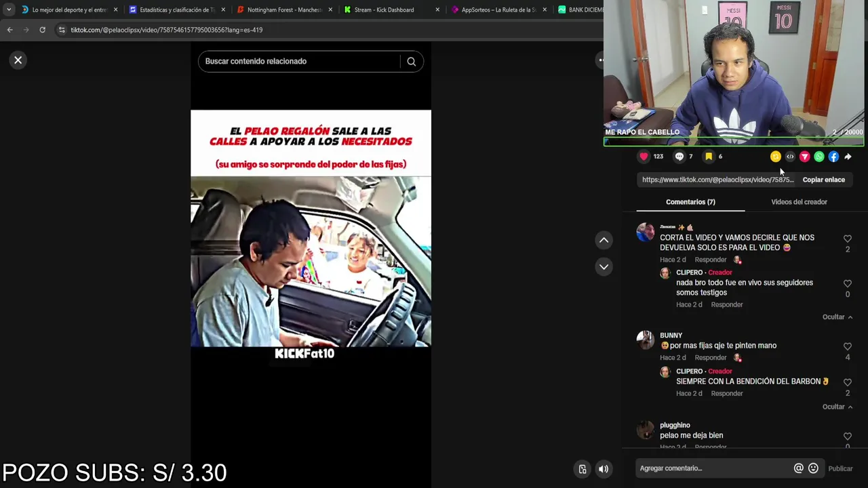Screen dimensions: 868x488
Task: Switch to 'Videos del creador' tab
Action: (x=799, y=202)
